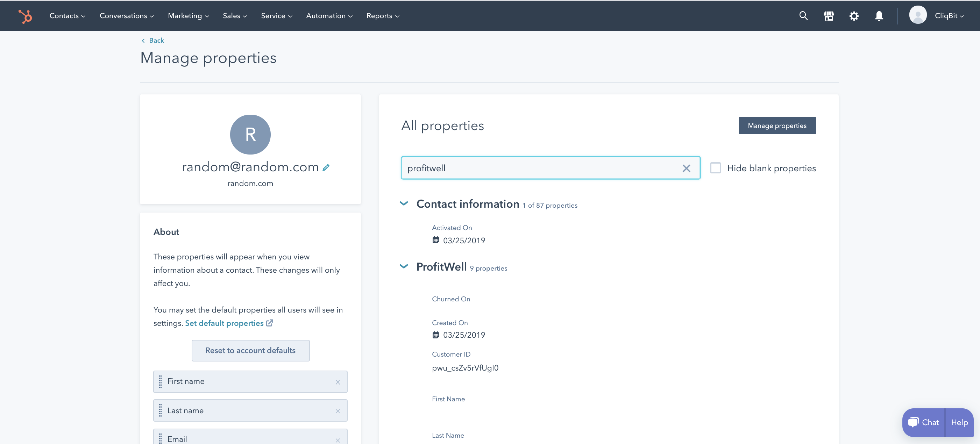This screenshot has height=444, width=980.
Task: Click drag handle for Last name row
Action: pyautogui.click(x=160, y=410)
